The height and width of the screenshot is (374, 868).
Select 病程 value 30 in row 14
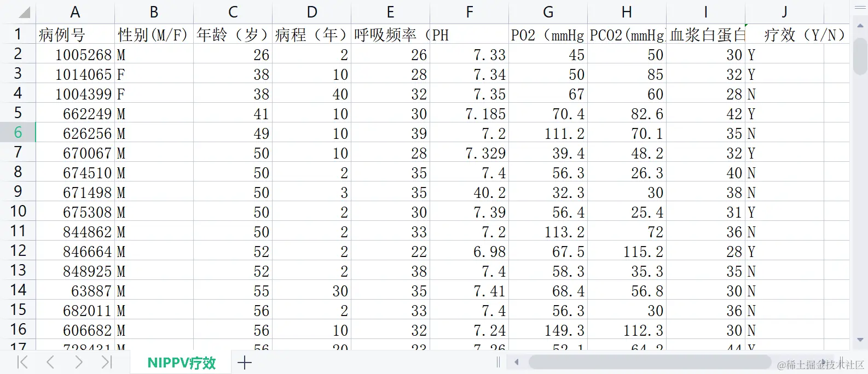tap(312, 290)
